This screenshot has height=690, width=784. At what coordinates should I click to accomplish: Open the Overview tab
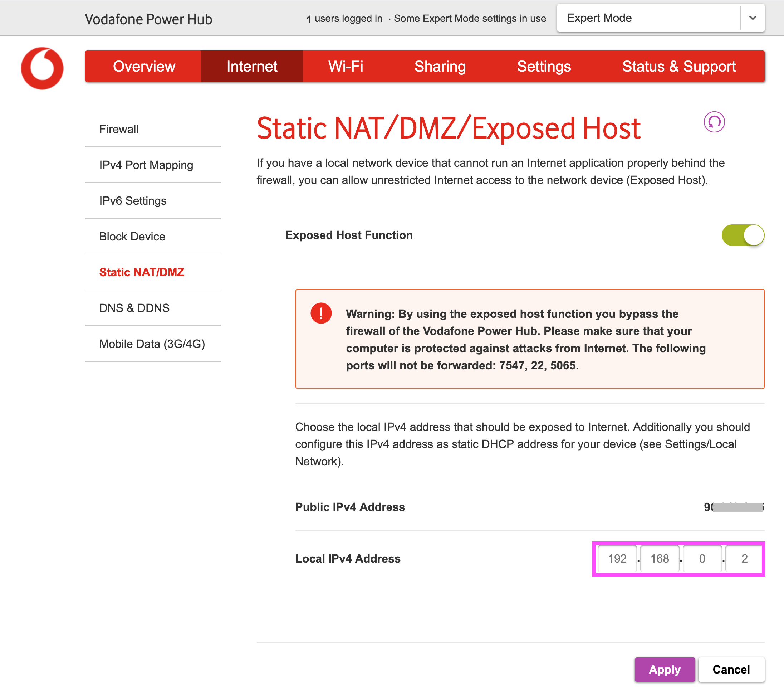pyautogui.click(x=144, y=66)
